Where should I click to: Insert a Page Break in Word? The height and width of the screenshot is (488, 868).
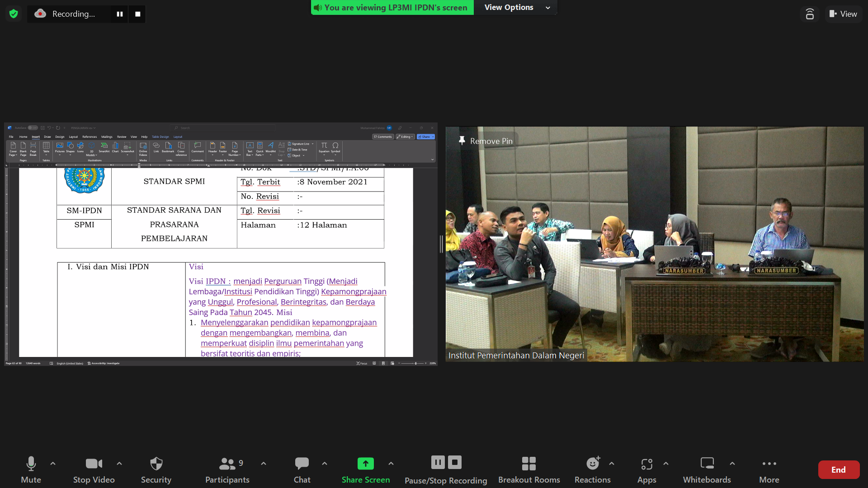tap(33, 149)
